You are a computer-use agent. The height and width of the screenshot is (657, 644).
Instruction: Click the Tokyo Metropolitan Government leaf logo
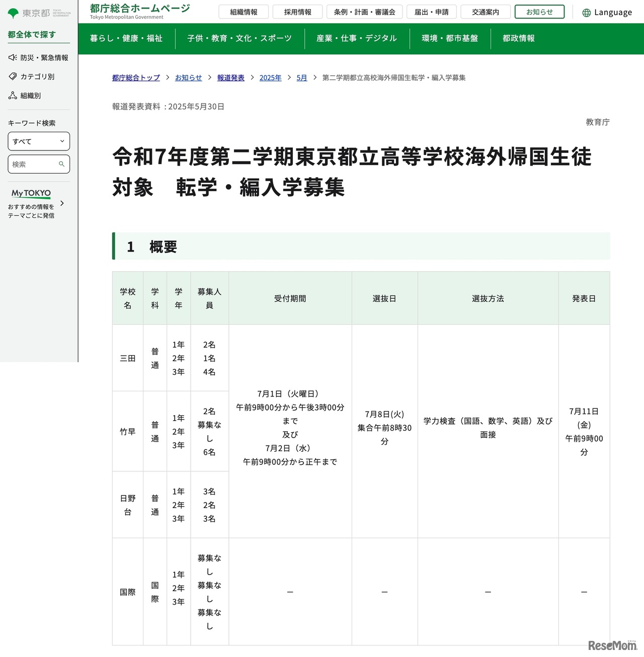12,12
